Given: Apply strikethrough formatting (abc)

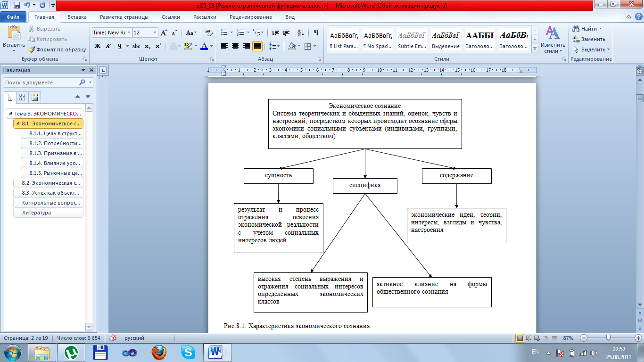Looking at the screenshot, I should 136,46.
